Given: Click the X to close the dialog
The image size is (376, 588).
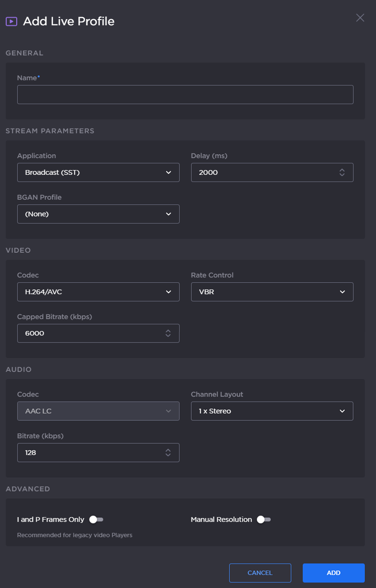Looking at the screenshot, I should click(360, 18).
